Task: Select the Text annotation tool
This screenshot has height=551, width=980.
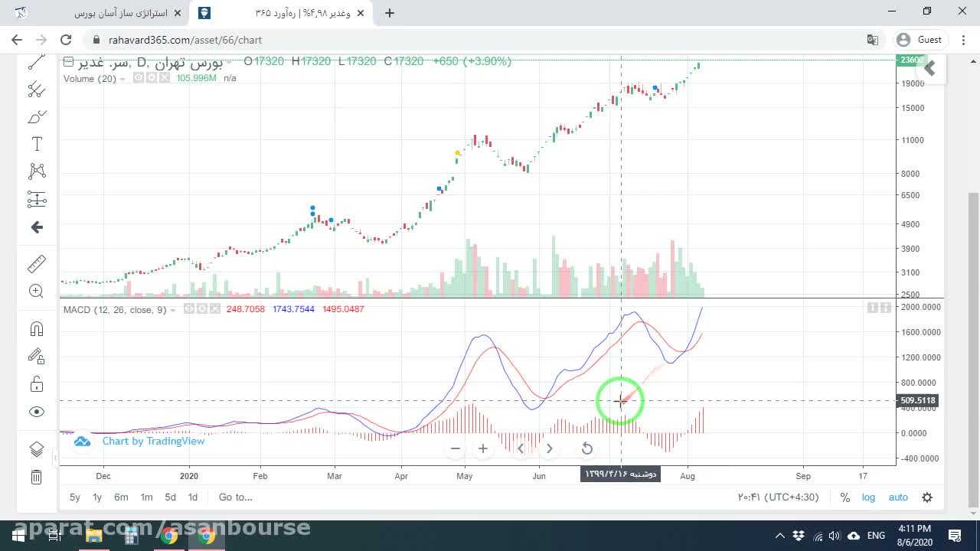Action: click(x=36, y=144)
